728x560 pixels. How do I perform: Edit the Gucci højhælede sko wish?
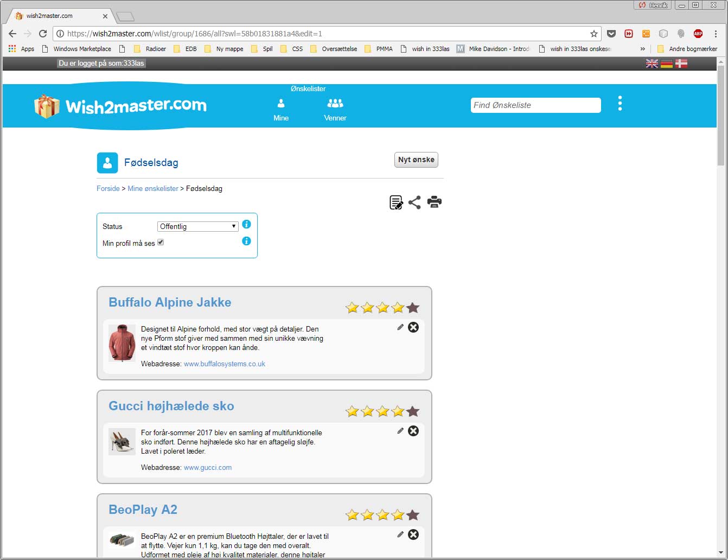tap(400, 431)
